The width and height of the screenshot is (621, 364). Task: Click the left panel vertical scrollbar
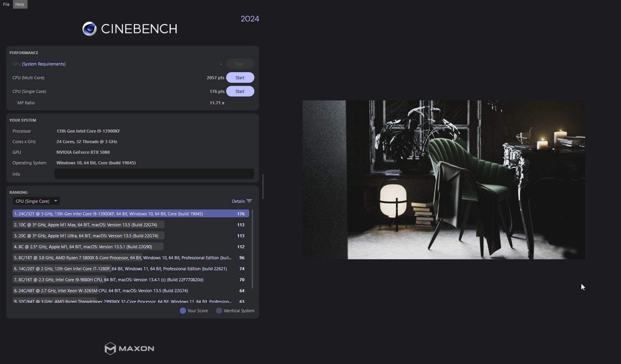pos(263,187)
